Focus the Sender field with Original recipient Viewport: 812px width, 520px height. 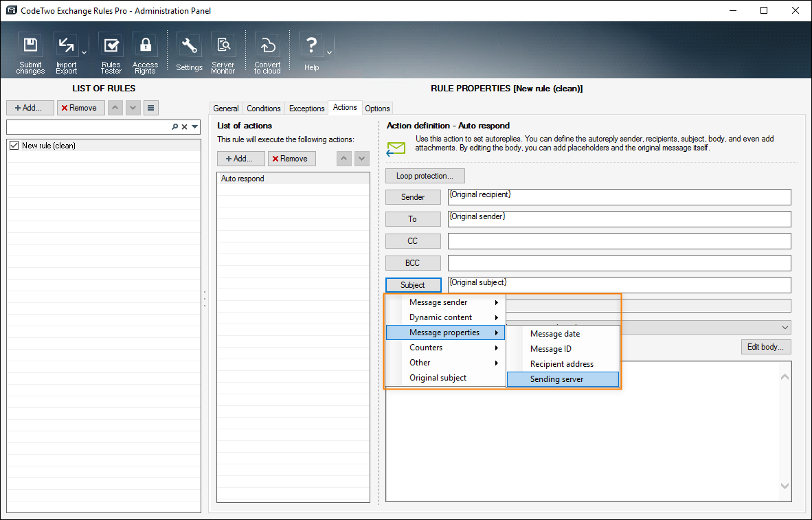620,197
